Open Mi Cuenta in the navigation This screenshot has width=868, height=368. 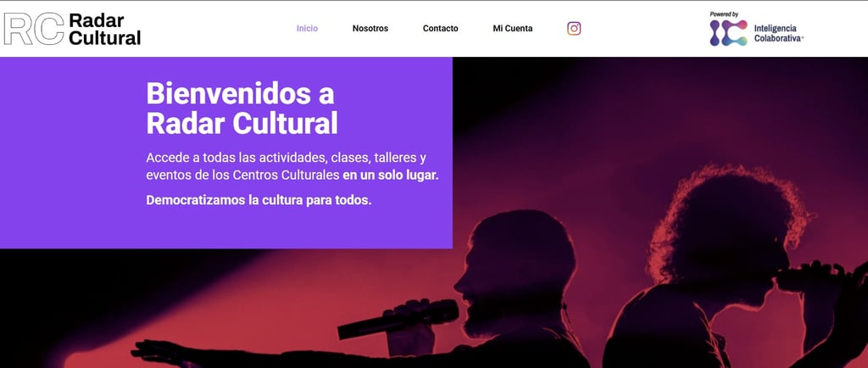513,28
